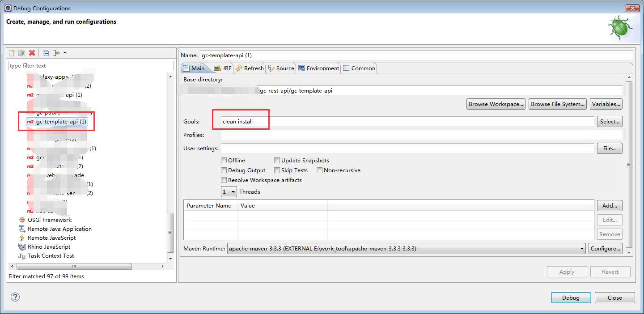Click the Name field
The image size is (644, 314).
(416, 55)
